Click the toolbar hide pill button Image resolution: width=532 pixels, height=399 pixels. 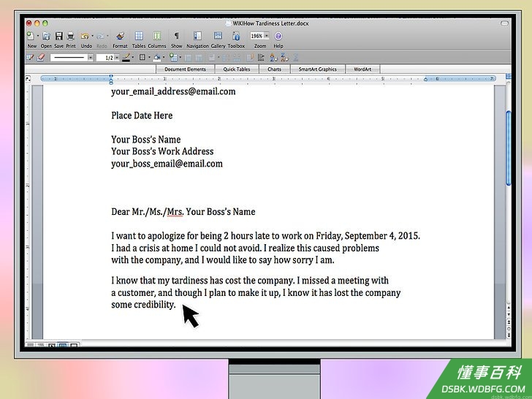504,23
